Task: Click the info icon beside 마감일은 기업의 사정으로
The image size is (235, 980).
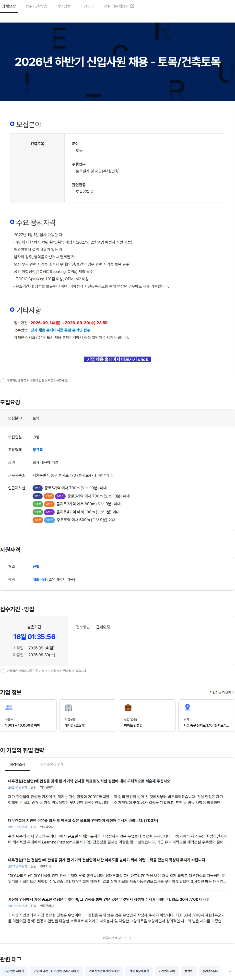Action: pos(3,671)
